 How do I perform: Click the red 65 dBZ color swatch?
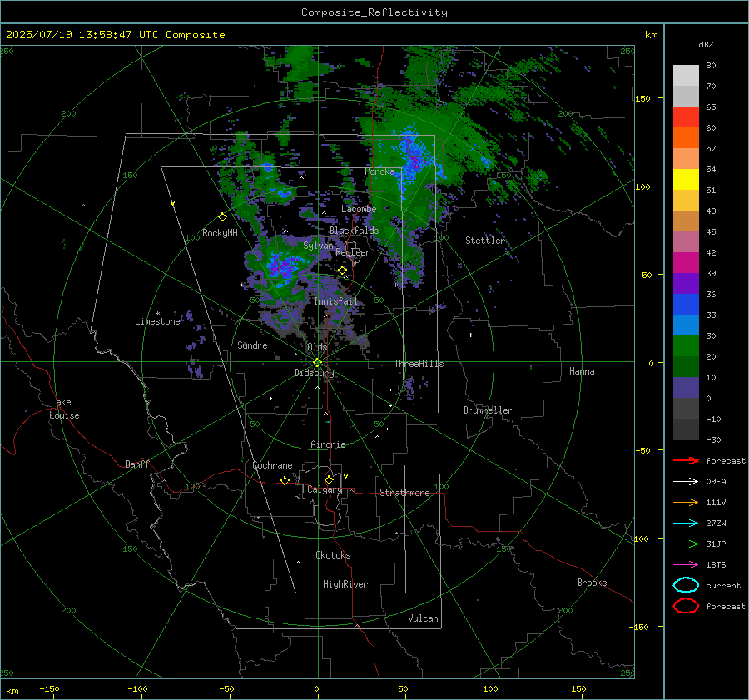click(x=686, y=117)
